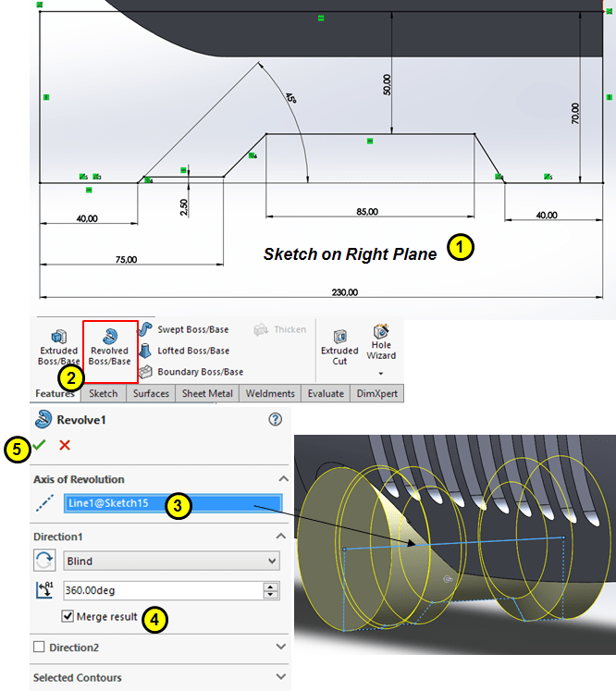Activate the Extruded Cut tool
Image resolution: width=616 pixels, height=691 pixels.
coord(339,337)
